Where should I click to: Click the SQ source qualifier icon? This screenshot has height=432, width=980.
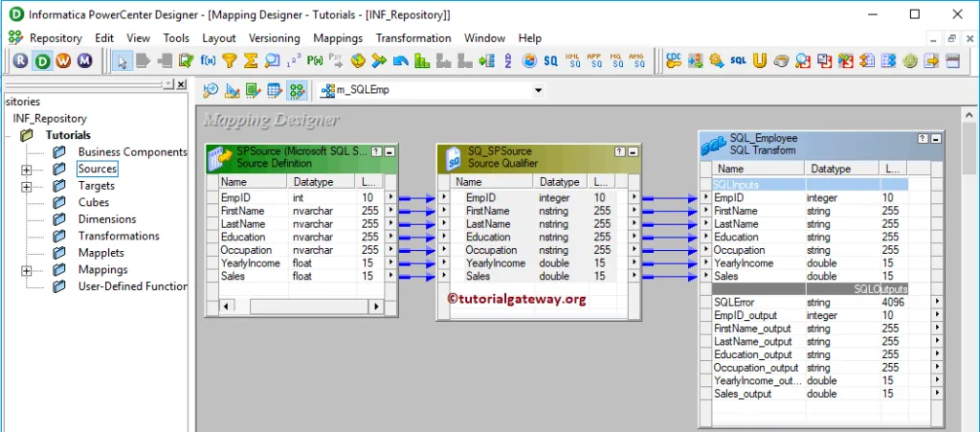(x=550, y=60)
